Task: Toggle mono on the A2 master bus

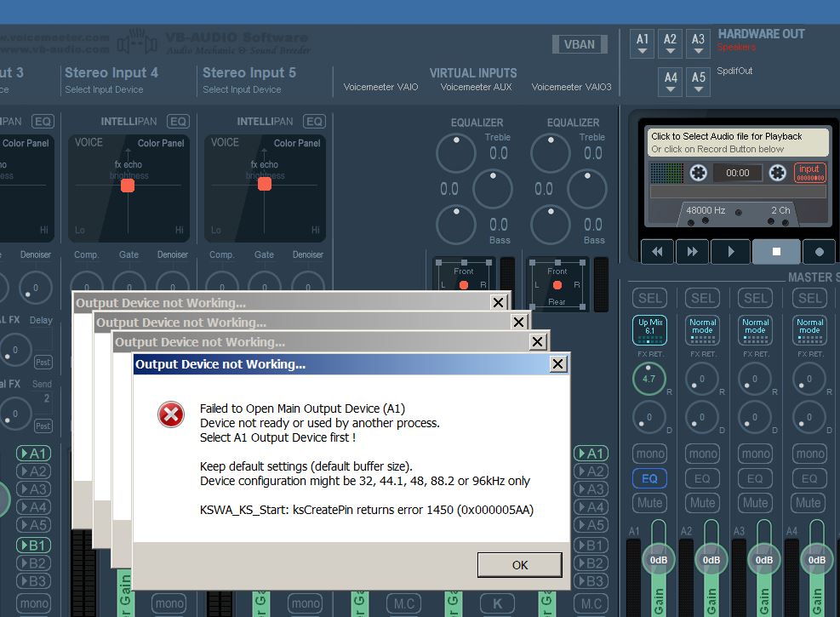Action: click(702, 454)
